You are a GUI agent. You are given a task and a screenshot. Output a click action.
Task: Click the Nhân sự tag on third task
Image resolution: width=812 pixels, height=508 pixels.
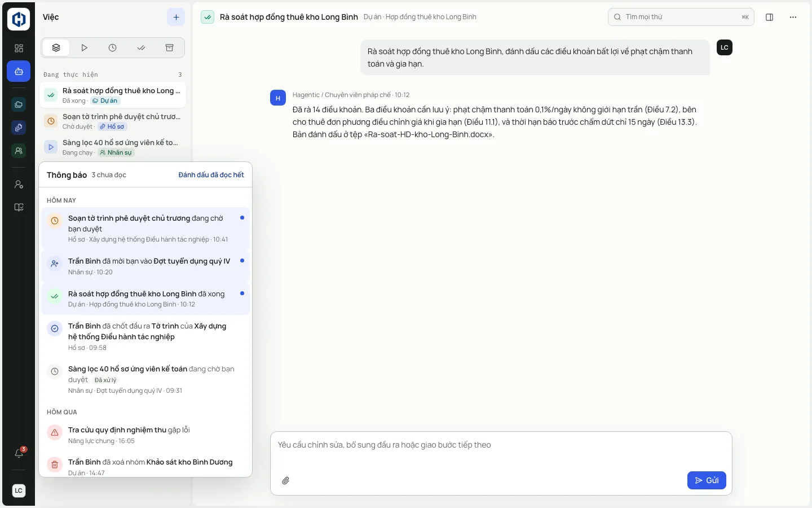coord(116,152)
